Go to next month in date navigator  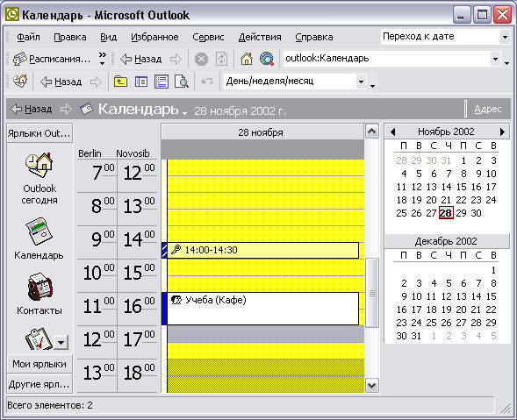point(502,132)
